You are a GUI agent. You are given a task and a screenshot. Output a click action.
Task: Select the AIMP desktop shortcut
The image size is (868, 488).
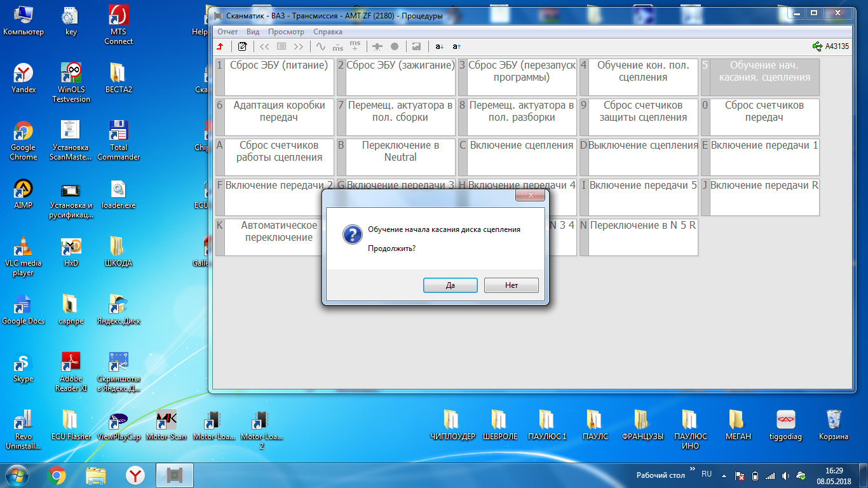24,194
